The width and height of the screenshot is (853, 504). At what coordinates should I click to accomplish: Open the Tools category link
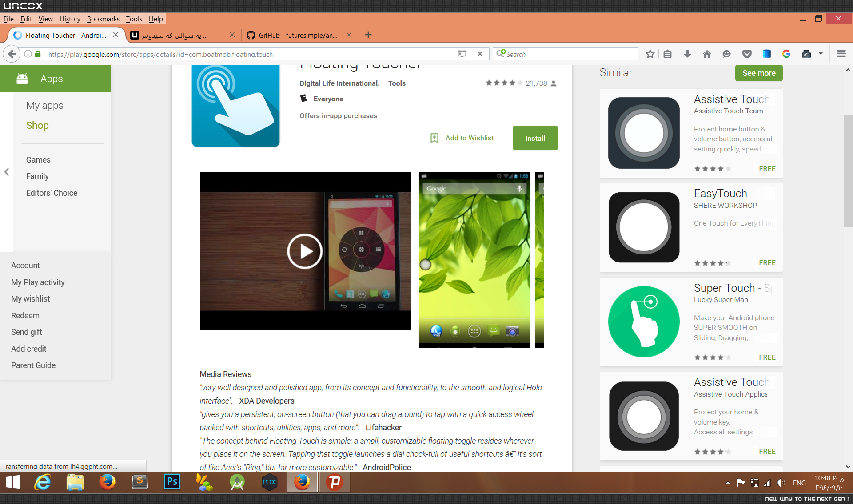click(x=397, y=83)
